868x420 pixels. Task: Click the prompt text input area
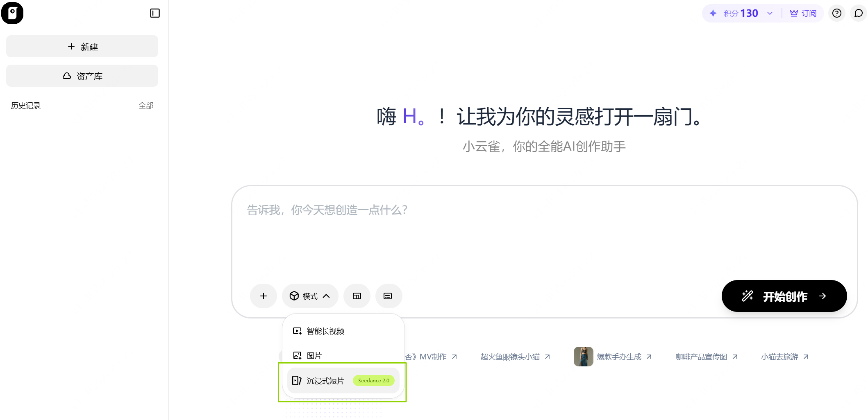(x=544, y=237)
